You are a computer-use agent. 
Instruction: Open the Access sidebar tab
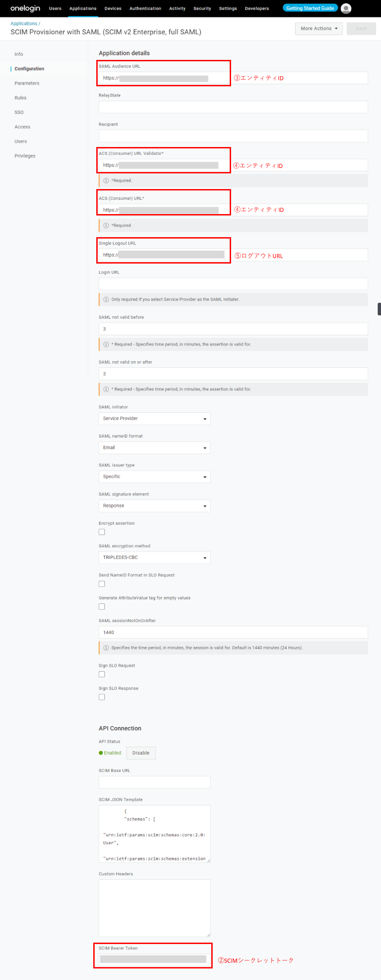(22, 127)
